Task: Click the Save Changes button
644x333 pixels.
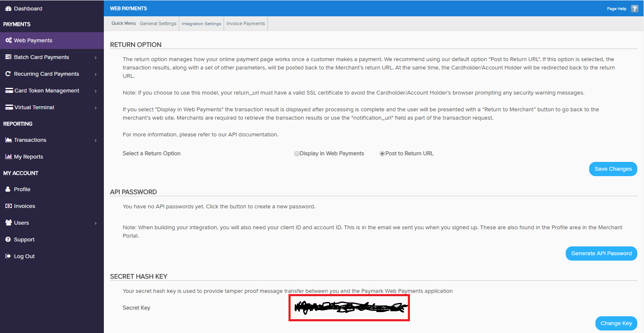Action: point(613,169)
